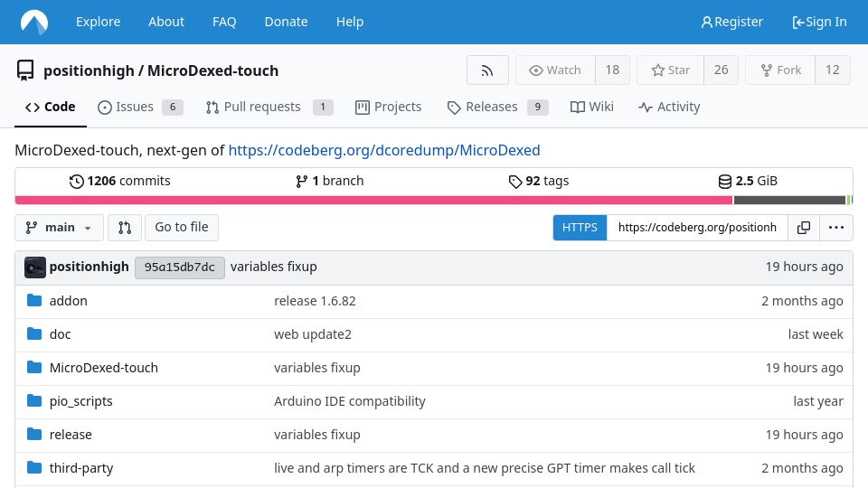Open the third-party folder name
Viewport: 868px width, 488px height.
(x=80, y=468)
